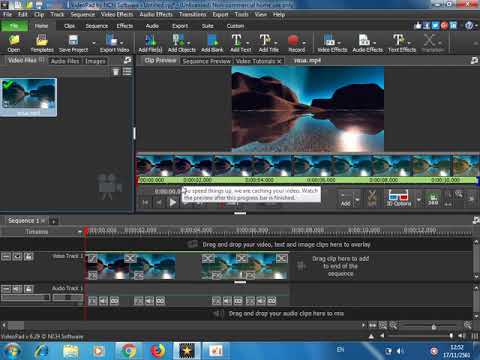
Task: Click the Add to sequence button
Action: pos(346,199)
